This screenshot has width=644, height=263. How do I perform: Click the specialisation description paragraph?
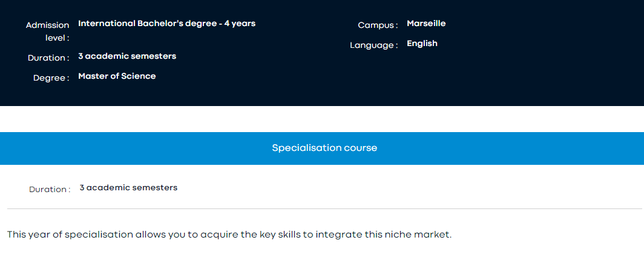[x=229, y=235]
